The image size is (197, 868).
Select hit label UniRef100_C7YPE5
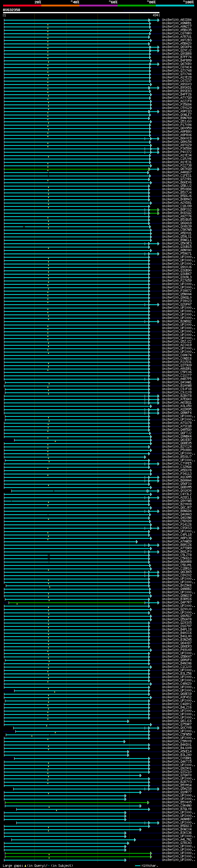pyautogui.click(x=177, y=463)
